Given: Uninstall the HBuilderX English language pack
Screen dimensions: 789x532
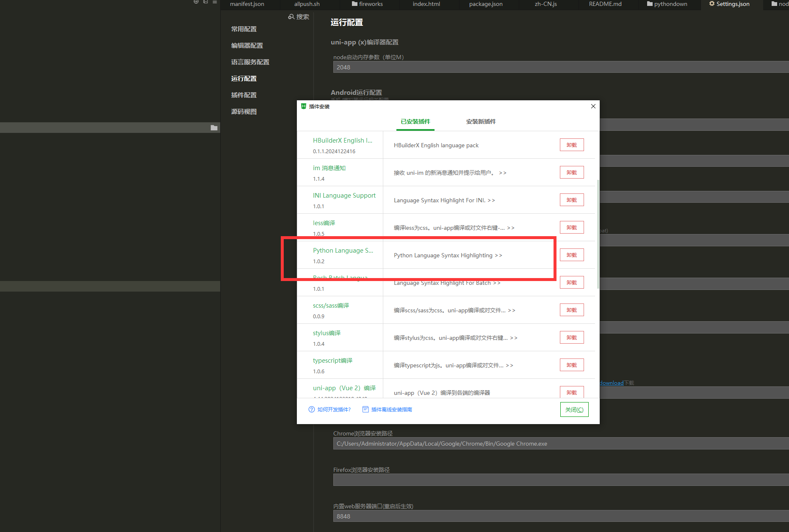Looking at the screenshot, I should tap(572, 144).
